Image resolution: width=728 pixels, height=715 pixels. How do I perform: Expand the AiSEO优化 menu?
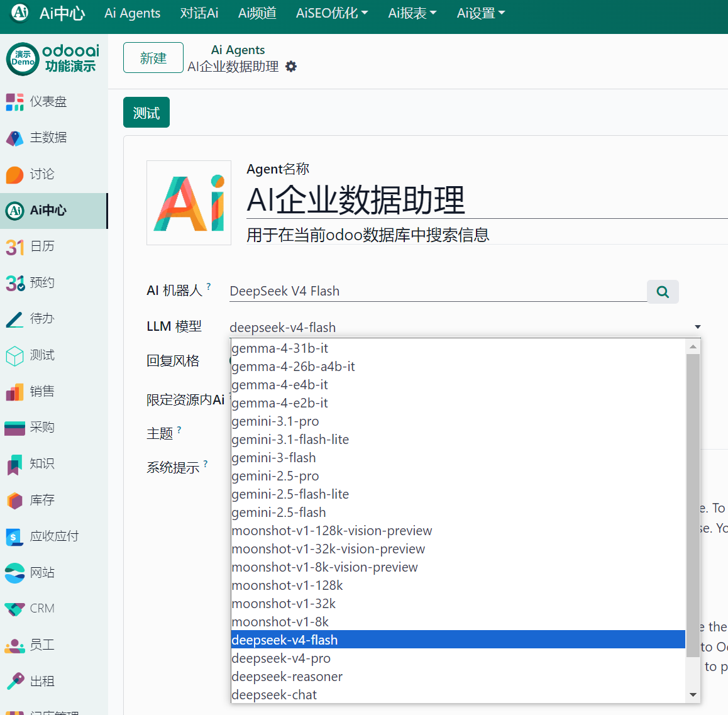tap(332, 13)
